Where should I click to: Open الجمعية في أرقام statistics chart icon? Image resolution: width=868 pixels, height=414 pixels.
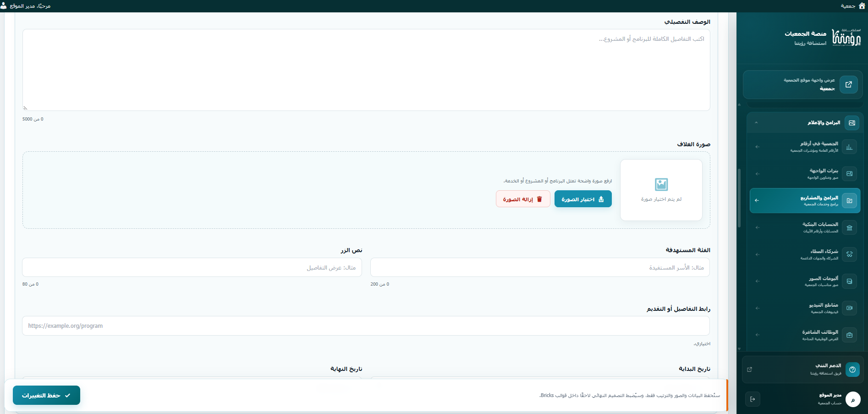(x=849, y=147)
